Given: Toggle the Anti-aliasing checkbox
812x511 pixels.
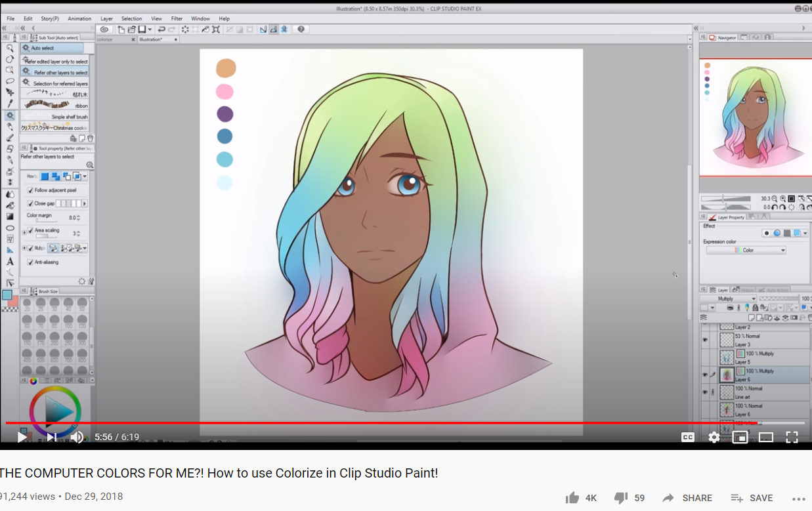Looking at the screenshot, I should click(30, 262).
